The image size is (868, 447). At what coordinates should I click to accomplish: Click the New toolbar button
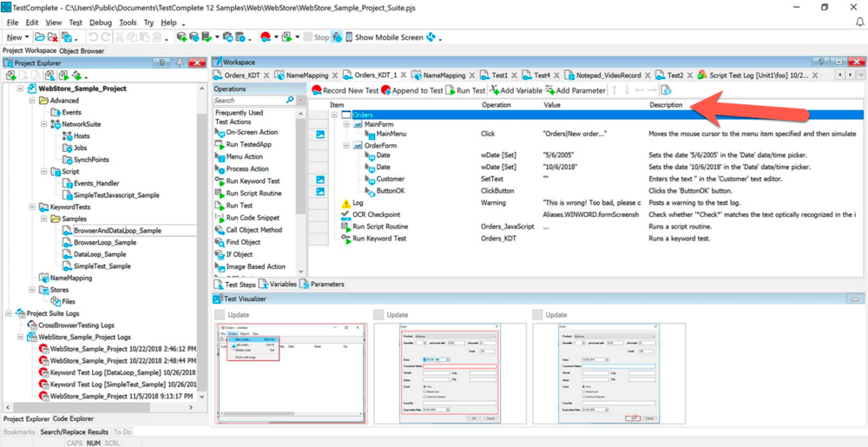(x=17, y=37)
